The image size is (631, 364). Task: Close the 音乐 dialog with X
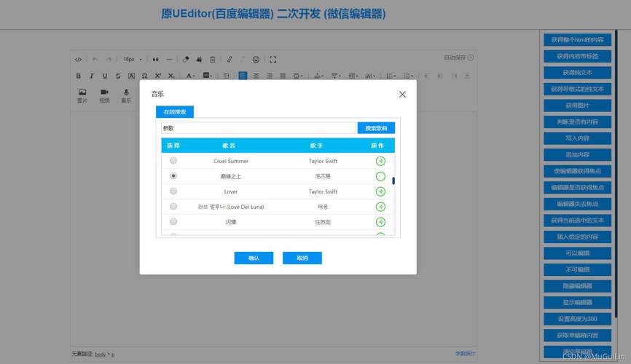point(402,94)
